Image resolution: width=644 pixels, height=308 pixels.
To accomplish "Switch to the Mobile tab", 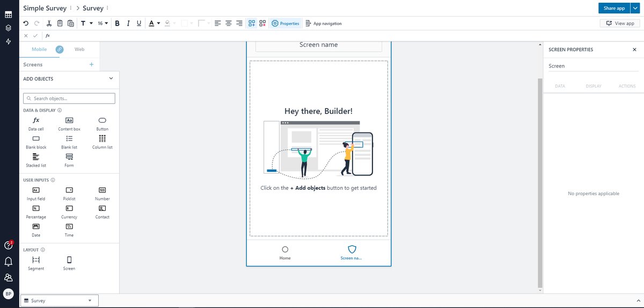I will (x=39, y=49).
